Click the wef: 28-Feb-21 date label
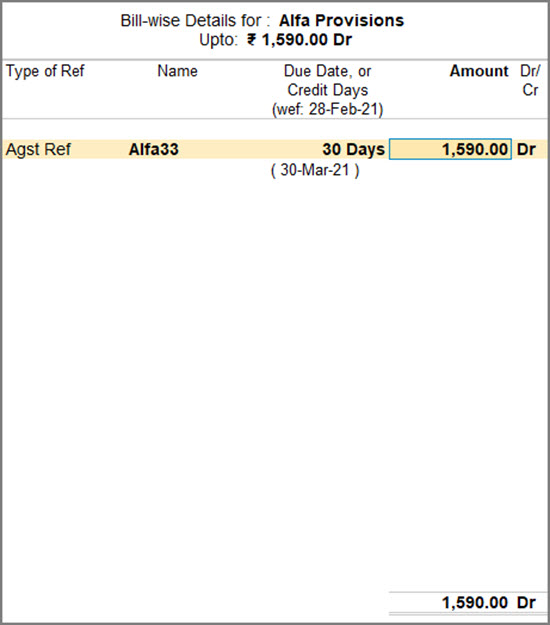The image size is (550, 625). pyautogui.click(x=328, y=109)
